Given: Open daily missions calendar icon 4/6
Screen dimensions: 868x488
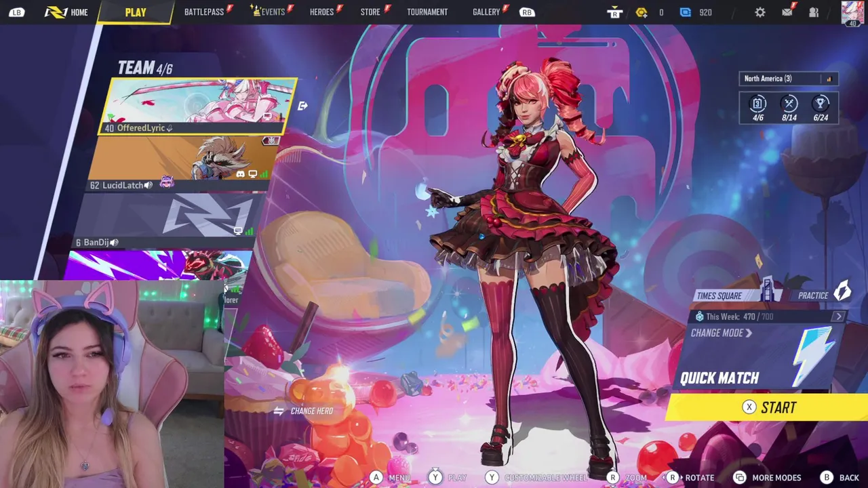Looking at the screenshot, I should click(x=758, y=104).
